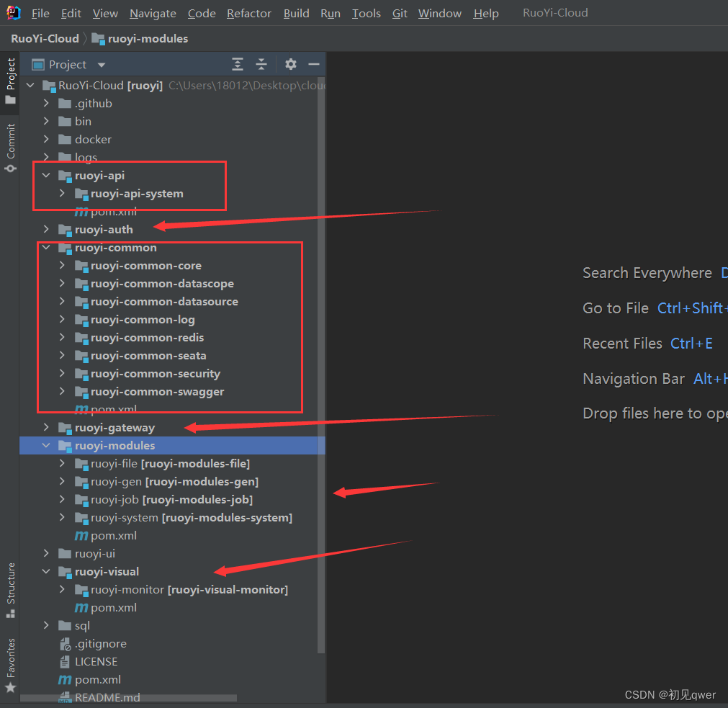
Task: Expand the ruoyi-auth module
Action: (46, 229)
